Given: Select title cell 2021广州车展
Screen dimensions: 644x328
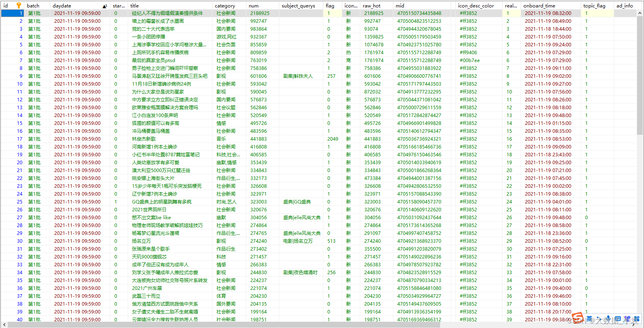Looking at the screenshot, I should point(147,288).
